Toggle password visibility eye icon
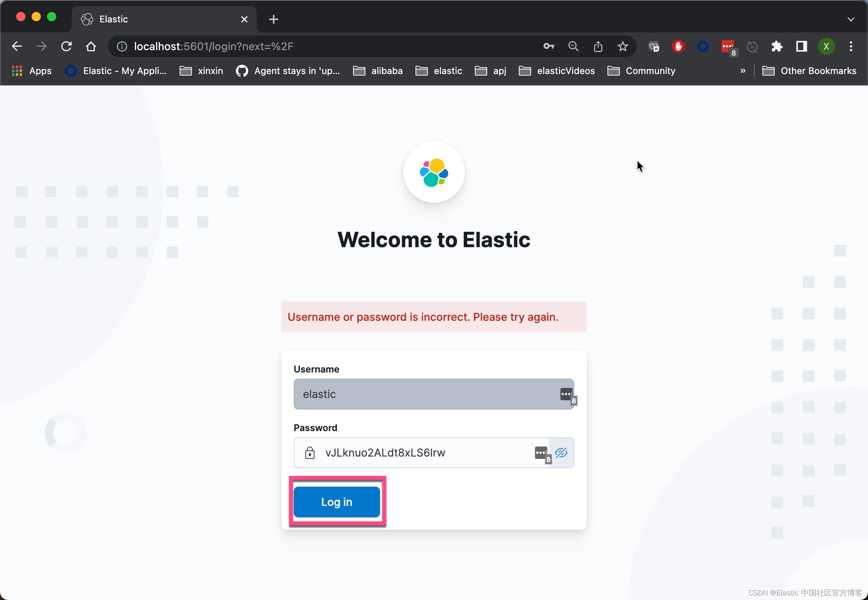 tap(561, 453)
